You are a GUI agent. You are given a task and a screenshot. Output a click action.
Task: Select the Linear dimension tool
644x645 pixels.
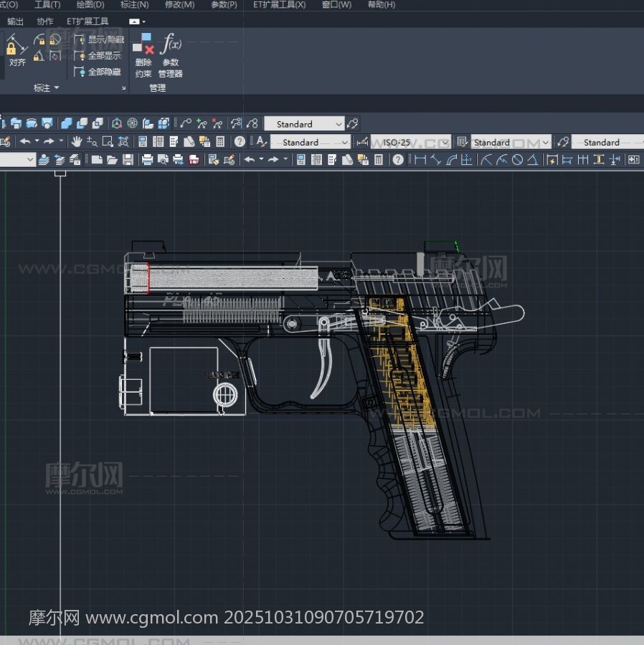(x=420, y=160)
